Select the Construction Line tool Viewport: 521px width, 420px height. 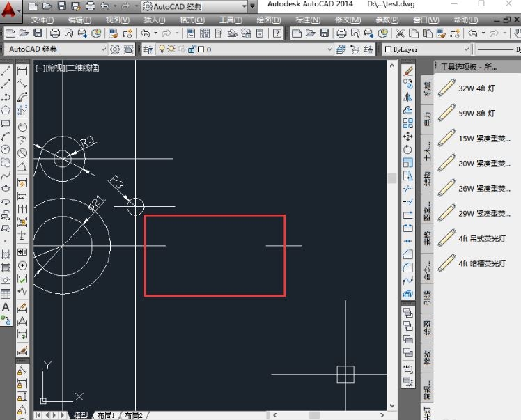[x=6, y=84]
